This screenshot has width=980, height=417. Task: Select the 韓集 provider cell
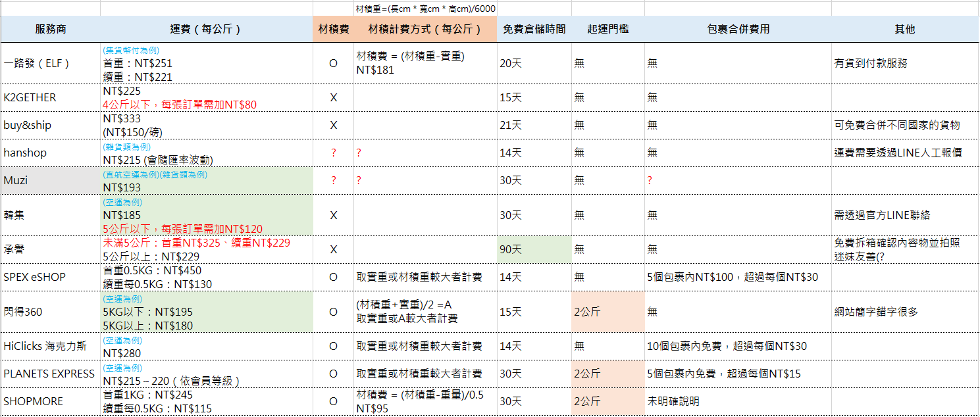[x=51, y=215]
